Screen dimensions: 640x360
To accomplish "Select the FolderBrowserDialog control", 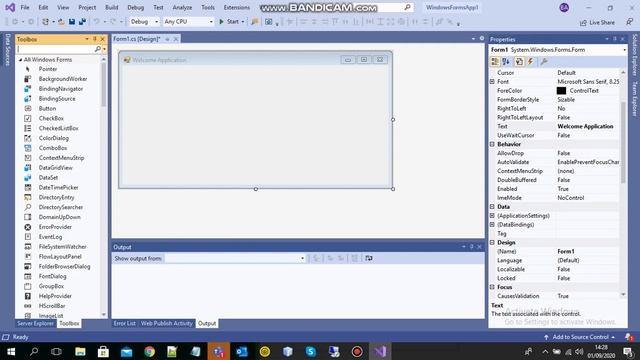I will tap(64, 267).
